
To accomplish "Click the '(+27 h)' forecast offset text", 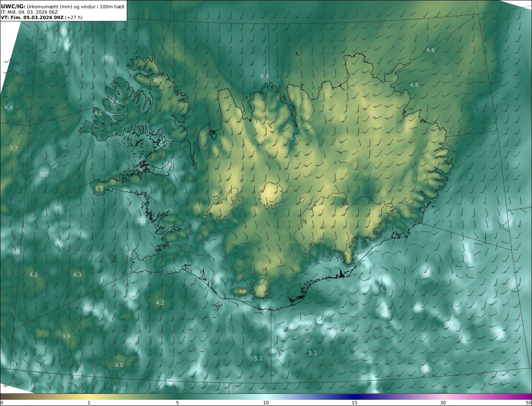I will tap(74, 17).
